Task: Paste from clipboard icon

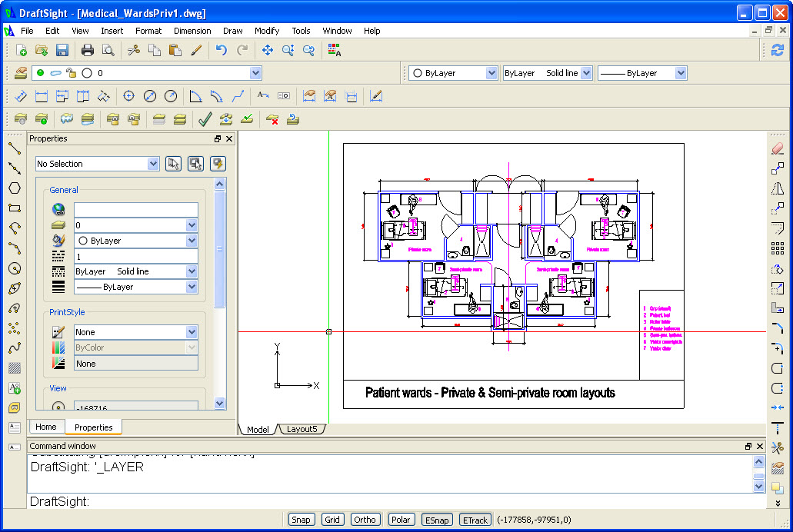Action: [x=175, y=50]
